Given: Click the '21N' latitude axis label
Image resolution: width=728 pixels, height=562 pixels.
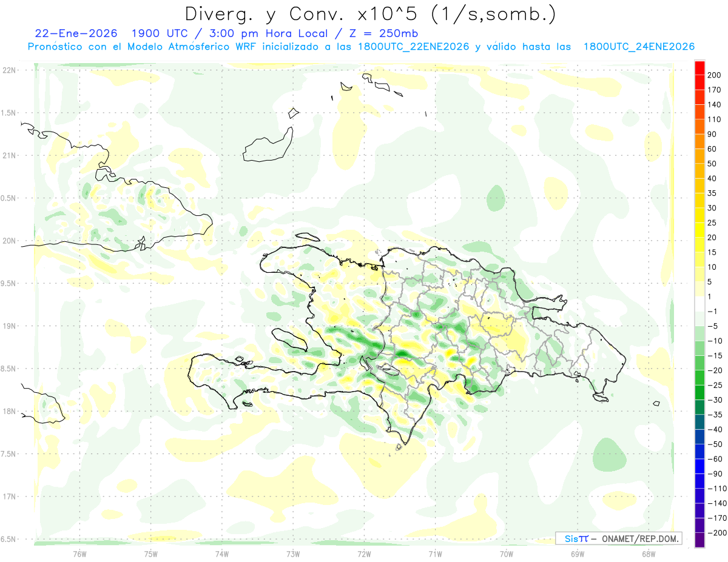Looking at the screenshot, I should 8,156.
